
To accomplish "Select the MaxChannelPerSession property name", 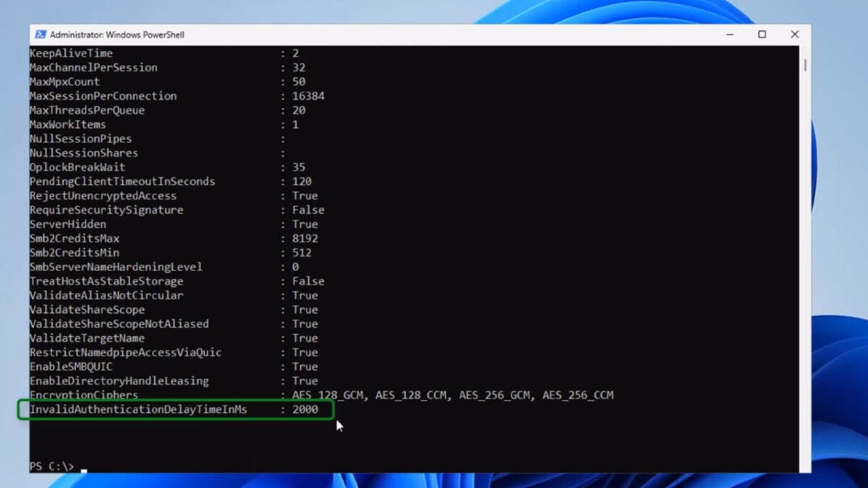I will (x=93, y=68).
